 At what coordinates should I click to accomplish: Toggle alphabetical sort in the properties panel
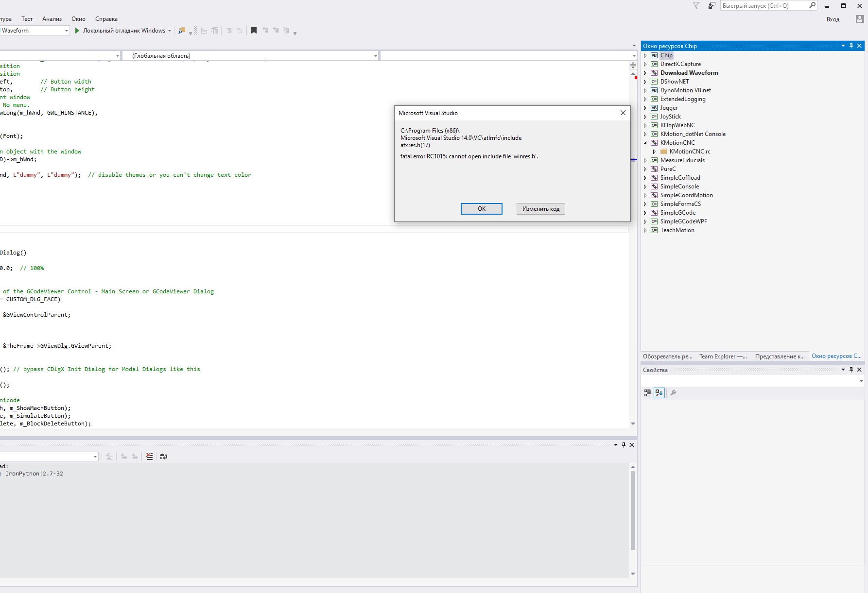[x=659, y=393]
